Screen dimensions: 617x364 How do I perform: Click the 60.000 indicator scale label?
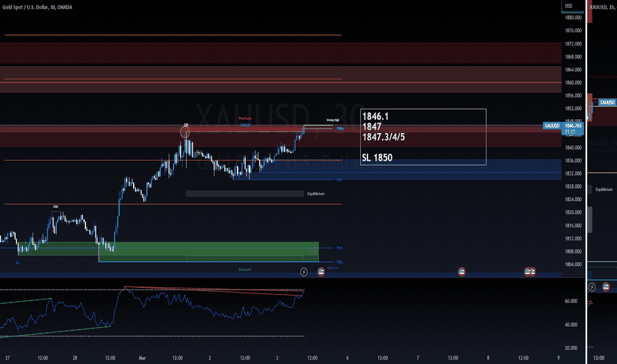[571, 301]
